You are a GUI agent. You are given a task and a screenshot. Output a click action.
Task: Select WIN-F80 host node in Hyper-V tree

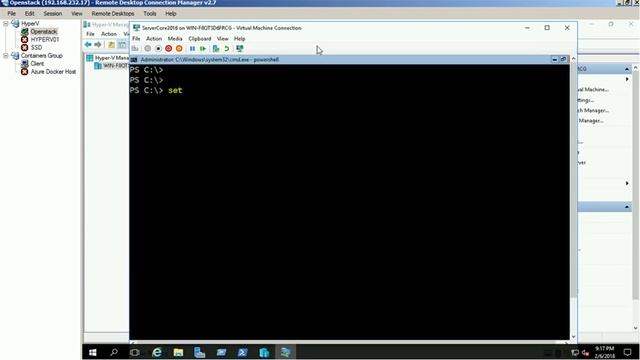(116, 66)
